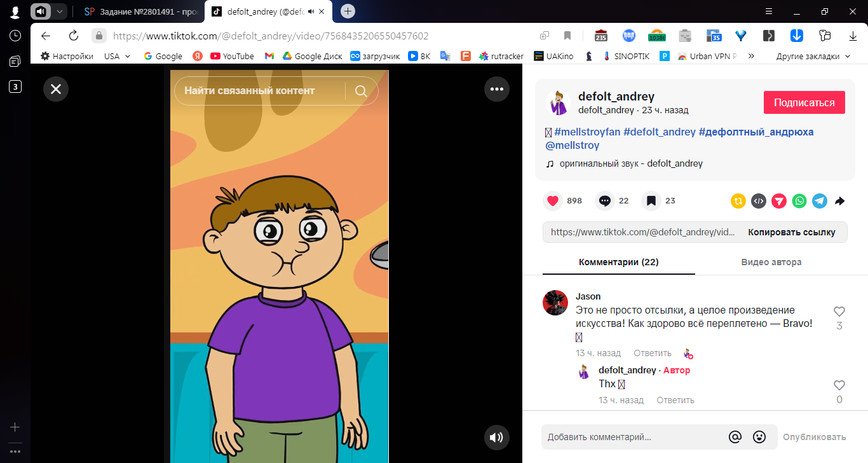Expand the dropdown beside the sound indicator

click(x=59, y=11)
